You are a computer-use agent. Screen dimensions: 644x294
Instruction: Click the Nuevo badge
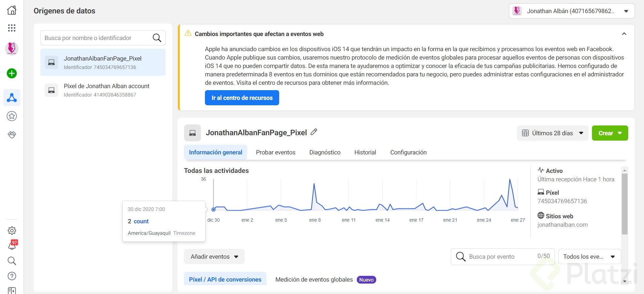coord(367,280)
